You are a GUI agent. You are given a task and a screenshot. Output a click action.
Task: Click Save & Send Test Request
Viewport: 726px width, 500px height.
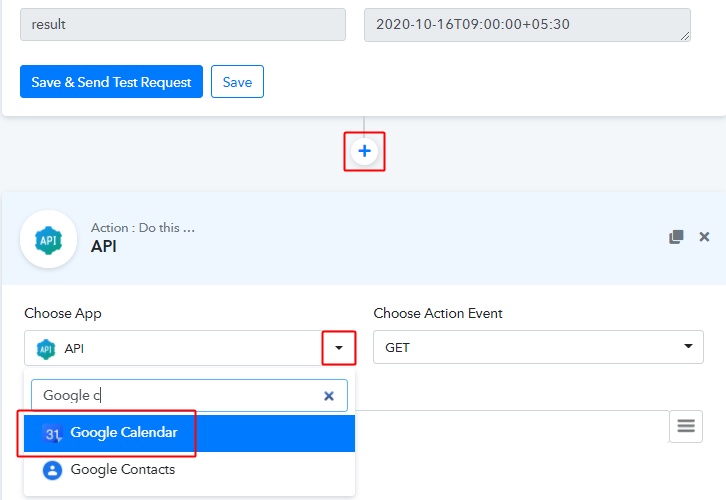pyautogui.click(x=111, y=81)
